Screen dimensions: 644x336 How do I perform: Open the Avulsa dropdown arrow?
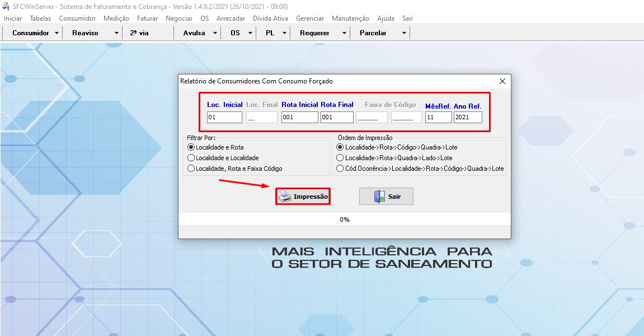pyautogui.click(x=215, y=33)
